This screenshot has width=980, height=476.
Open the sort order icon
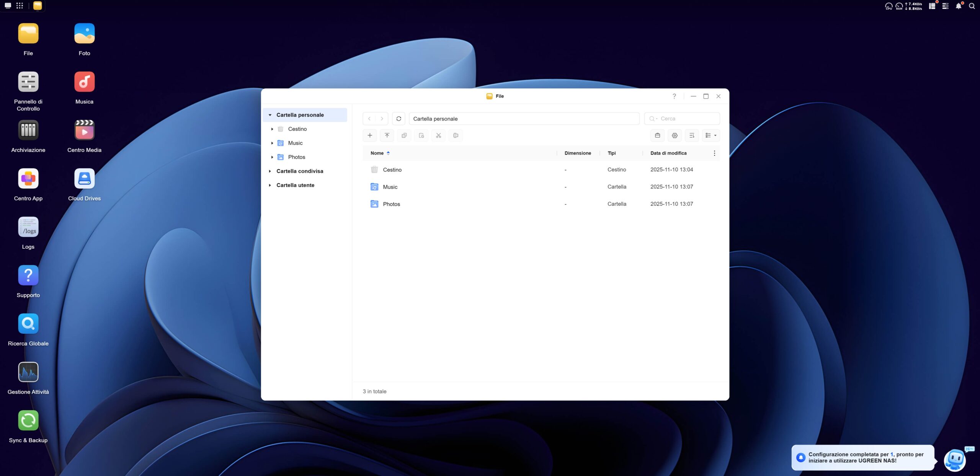692,135
